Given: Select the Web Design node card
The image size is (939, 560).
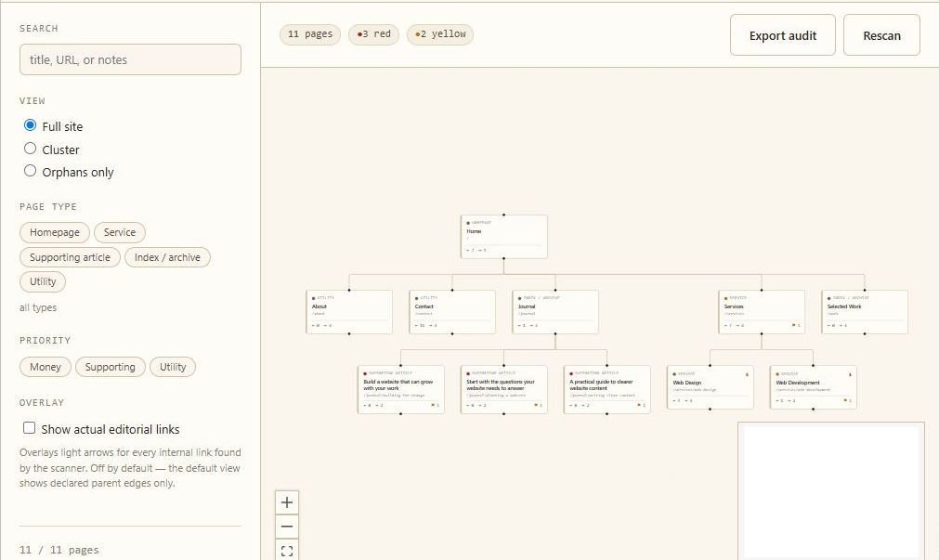Looking at the screenshot, I should coord(711,387).
